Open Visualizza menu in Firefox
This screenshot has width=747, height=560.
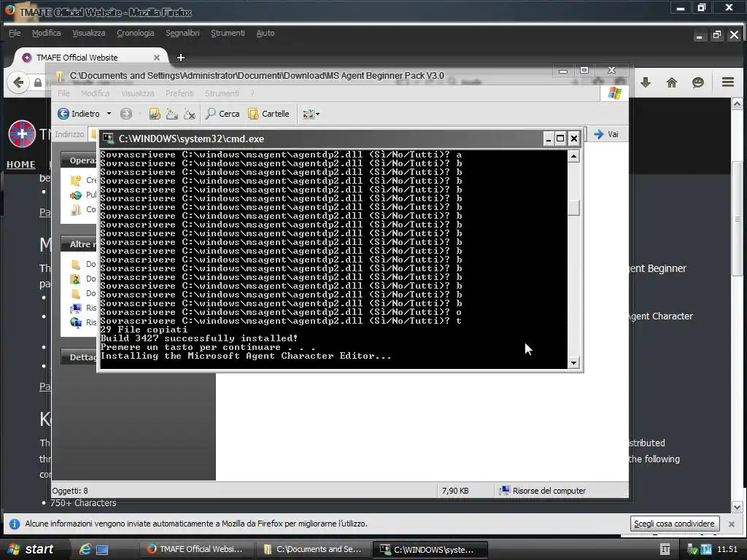[88, 33]
